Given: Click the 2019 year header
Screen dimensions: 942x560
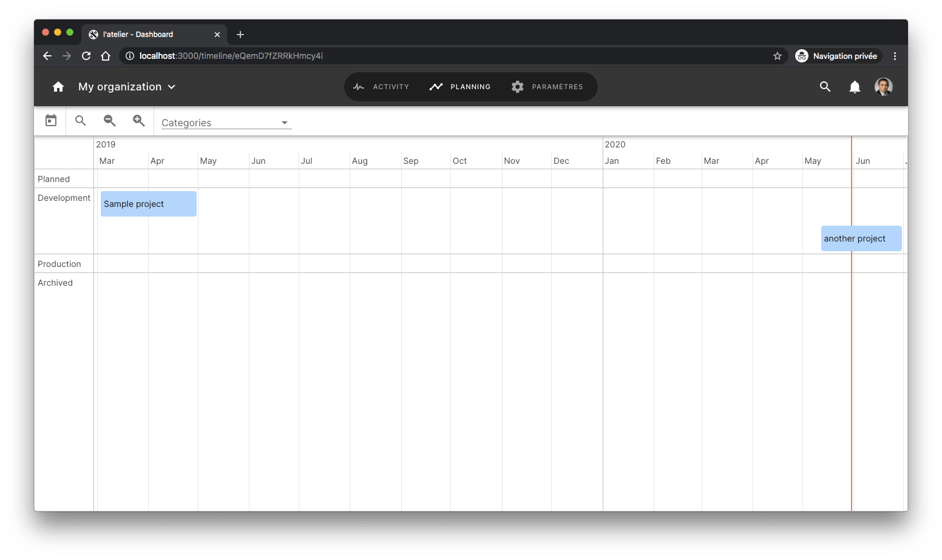Looking at the screenshot, I should pyautogui.click(x=106, y=144).
